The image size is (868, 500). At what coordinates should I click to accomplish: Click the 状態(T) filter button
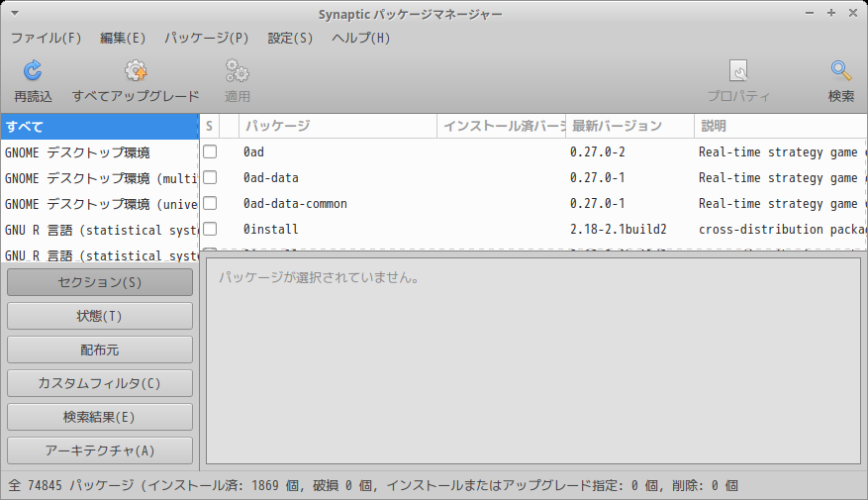point(100,316)
